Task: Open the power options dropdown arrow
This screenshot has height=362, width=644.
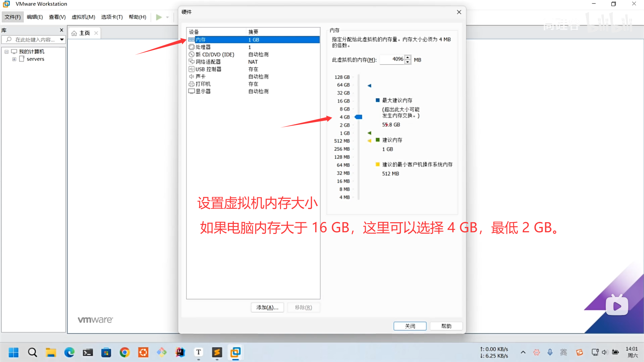Action: pos(167,17)
